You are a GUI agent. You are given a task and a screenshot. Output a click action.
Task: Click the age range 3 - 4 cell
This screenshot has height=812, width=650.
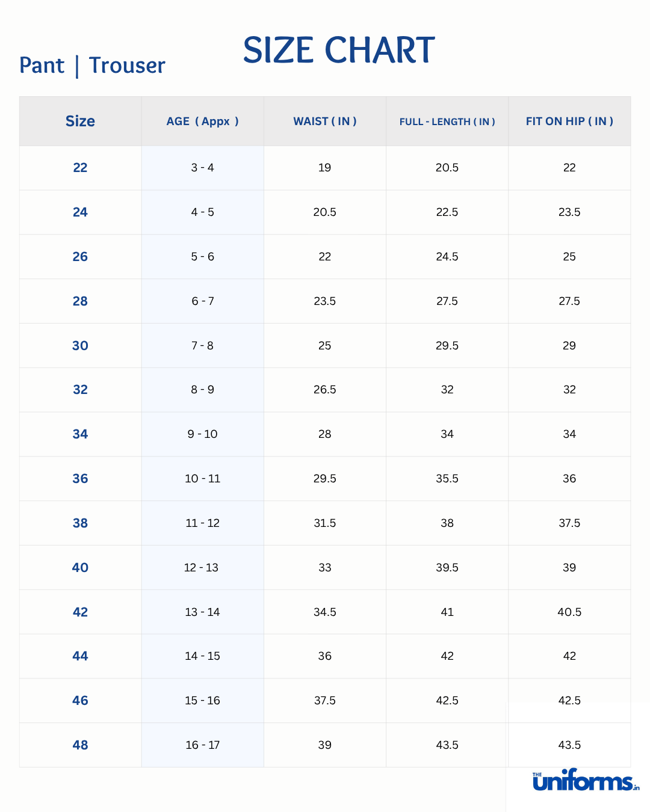[203, 168]
